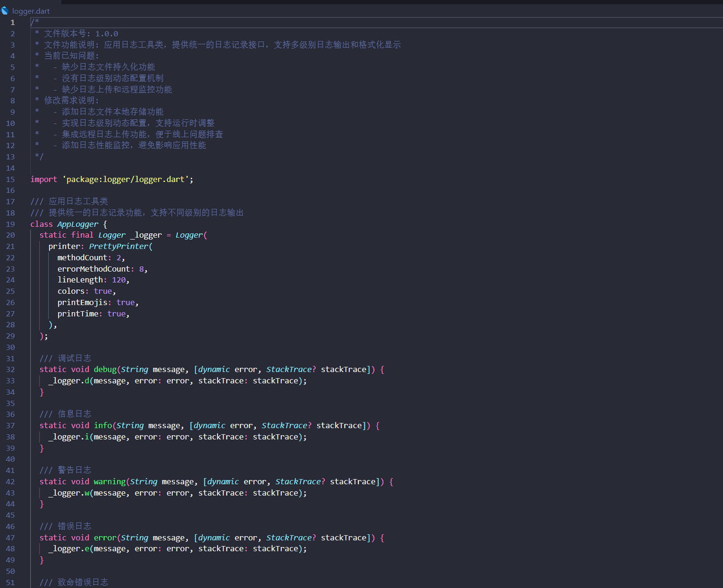Click the 'printer' named argument
Image resolution: width=723 pixels, height=588 pixels.
click(64, 247)
